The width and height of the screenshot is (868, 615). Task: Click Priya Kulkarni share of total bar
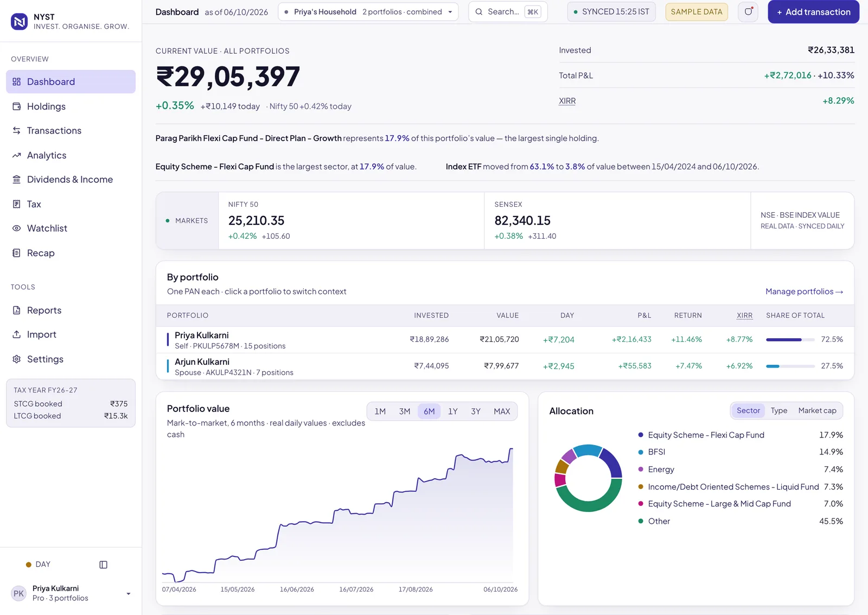(790, 340)
